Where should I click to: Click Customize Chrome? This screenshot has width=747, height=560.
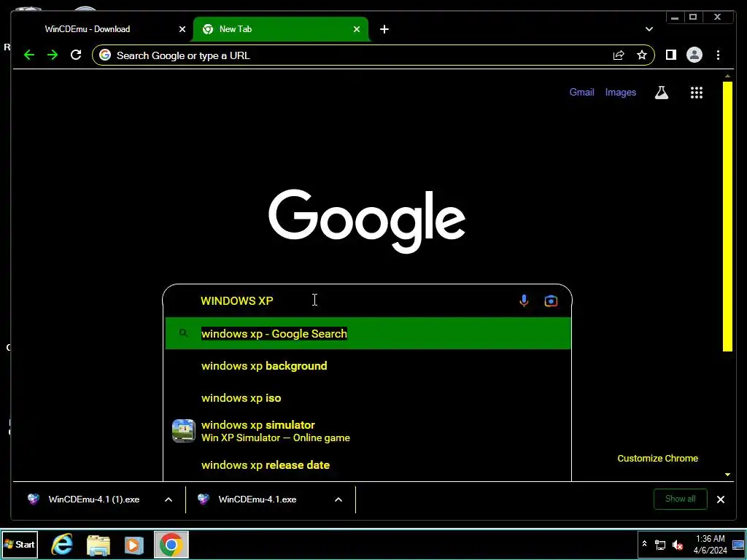(x=657, y=458)
